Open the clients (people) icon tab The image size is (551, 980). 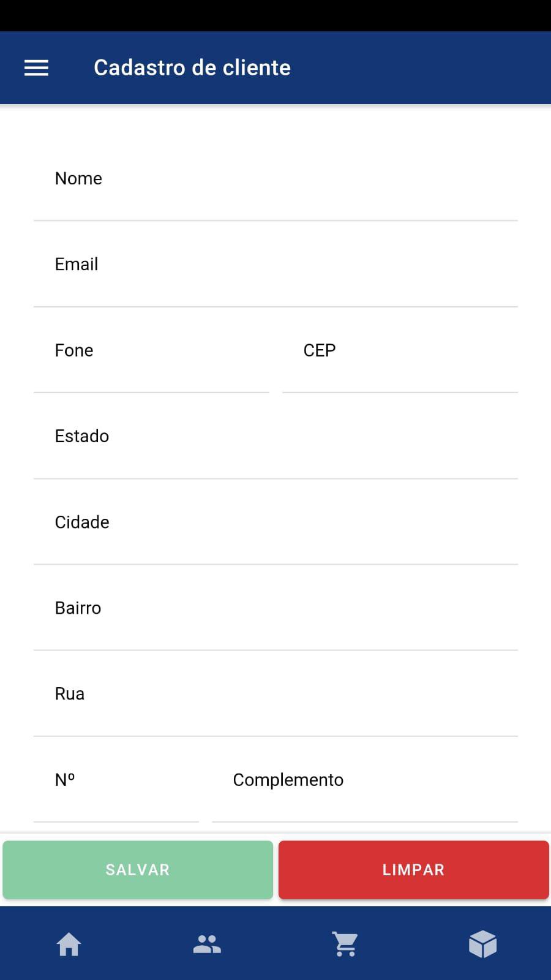coord(207,944)
